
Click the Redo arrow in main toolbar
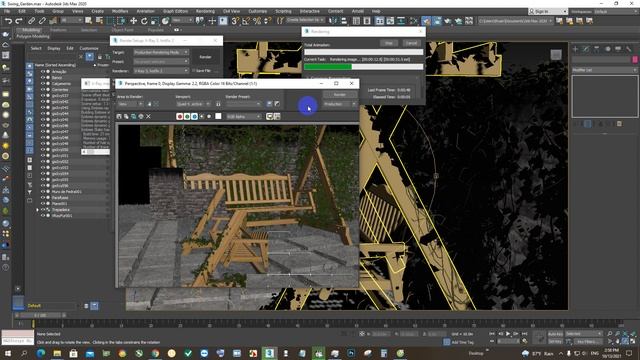pyautogui.click(x=19, y=21)
